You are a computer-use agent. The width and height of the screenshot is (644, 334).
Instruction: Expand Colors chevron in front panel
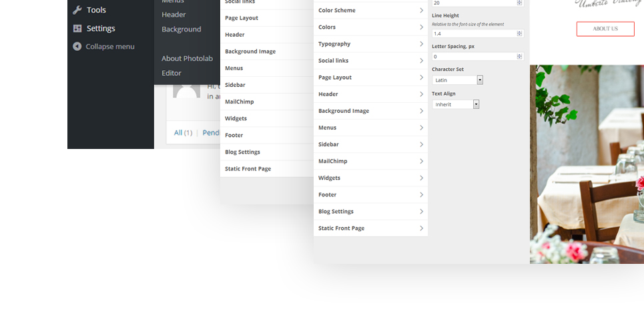pyautogui.click(x=421, y=27)
